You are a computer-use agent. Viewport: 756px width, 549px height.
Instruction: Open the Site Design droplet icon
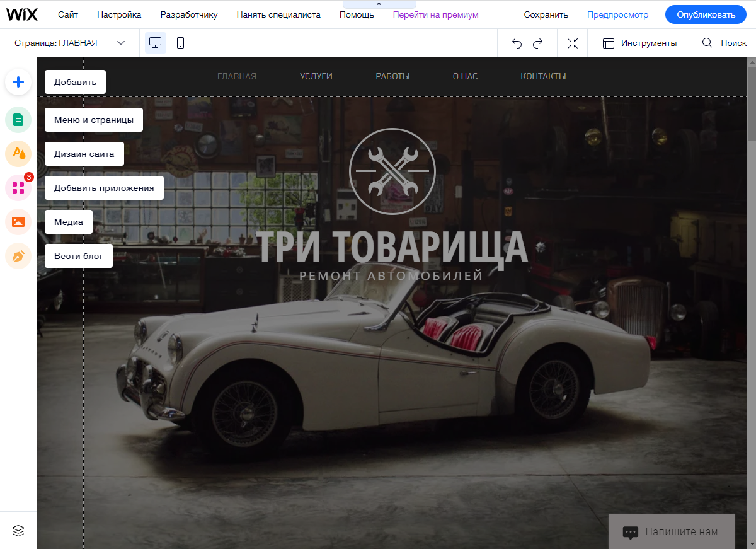(18, 154)
